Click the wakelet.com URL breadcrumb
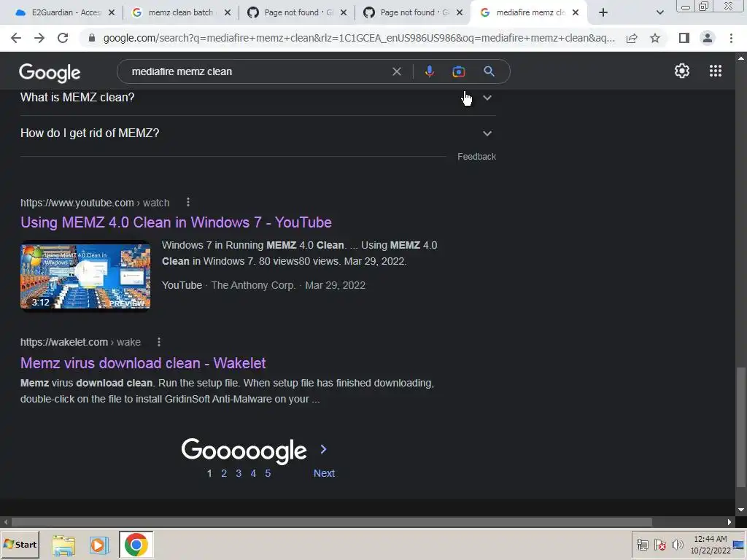The image size is (747, 560). 80,343
